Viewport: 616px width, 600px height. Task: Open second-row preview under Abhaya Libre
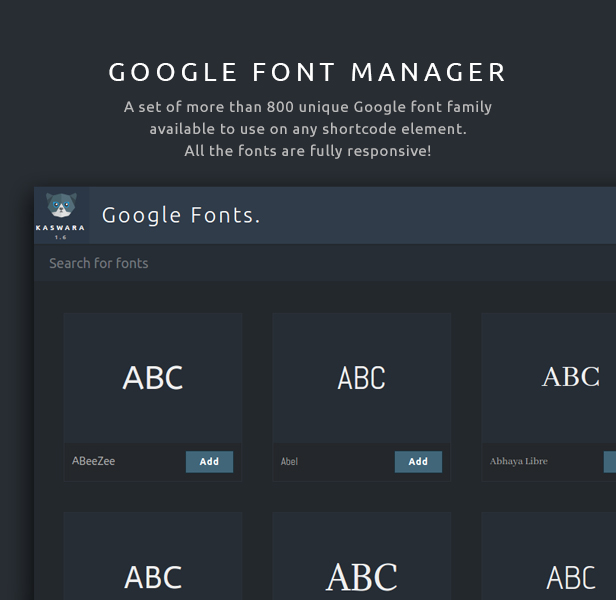click(x=549, y=556)
